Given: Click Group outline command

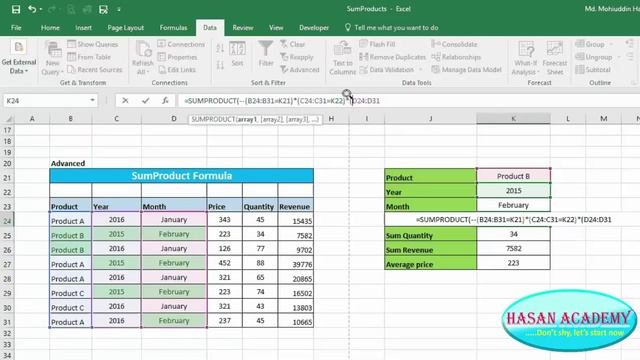Looking at the screenshot, I should pyautogui.click(x=590, y=44).
